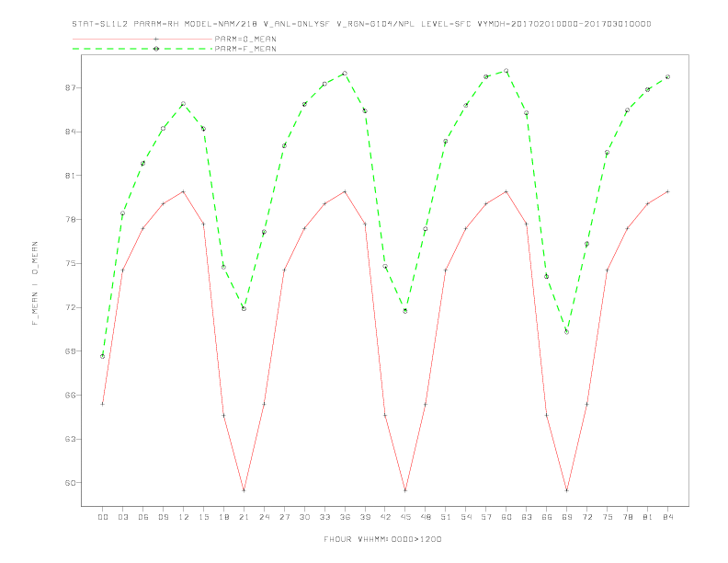The image size is (728, 563).
Task: Click the PARAM=RH text in the header
Action: click(x=156, y=24)
